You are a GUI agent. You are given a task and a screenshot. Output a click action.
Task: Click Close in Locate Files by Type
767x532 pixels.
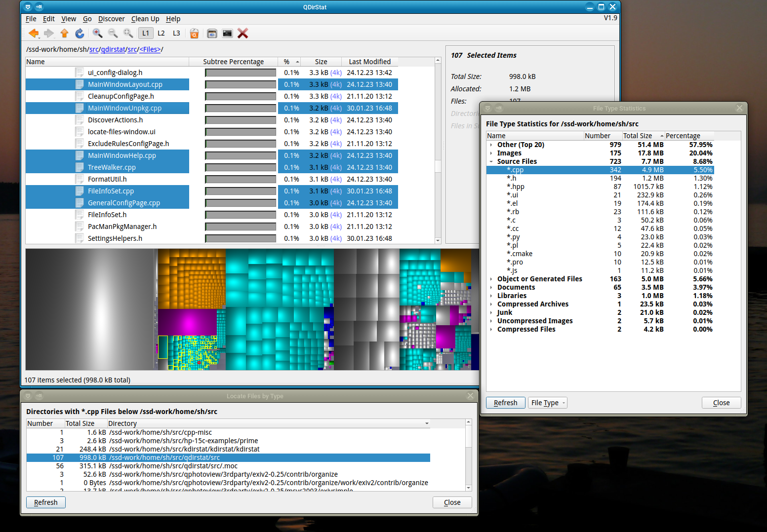pyautogui.click(x=452, y=502)
